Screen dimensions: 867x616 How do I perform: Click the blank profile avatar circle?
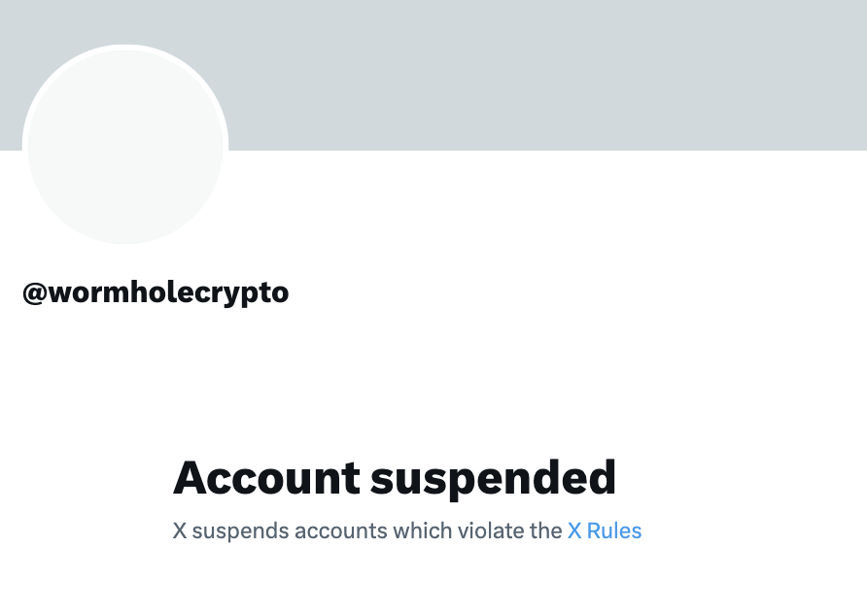click(125, 147)
